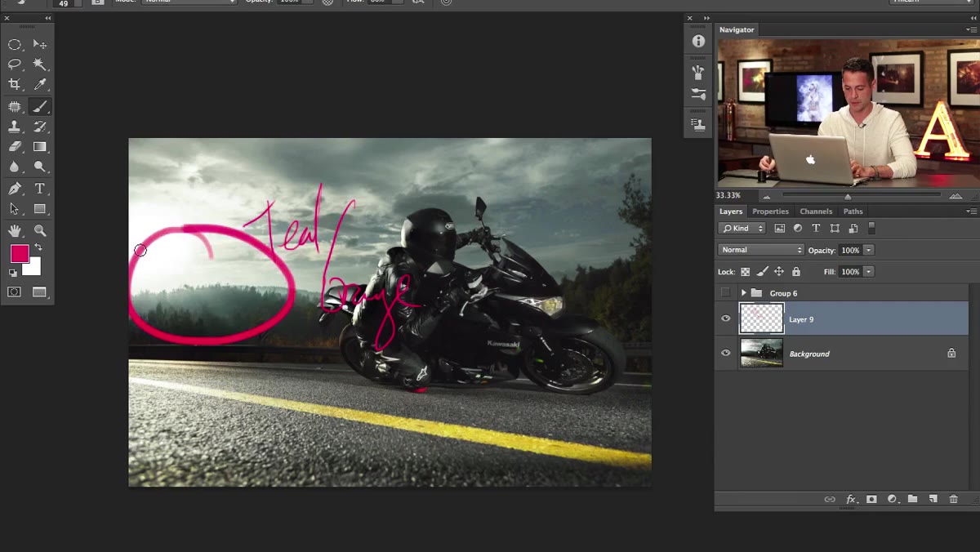Screen dimensions: 980x552
Task: Switch to the Properties tab
Action: click(771, 211)
